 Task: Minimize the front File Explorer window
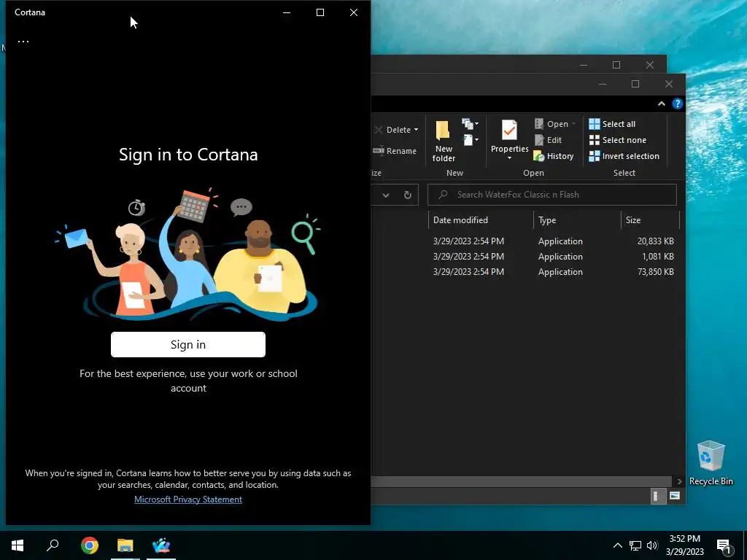[602, 84]
